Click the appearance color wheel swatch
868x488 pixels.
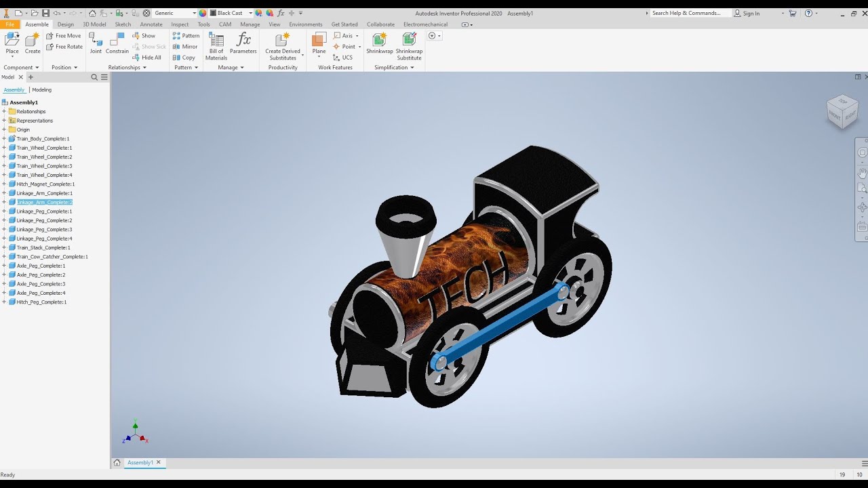click(x=202, y=13)
